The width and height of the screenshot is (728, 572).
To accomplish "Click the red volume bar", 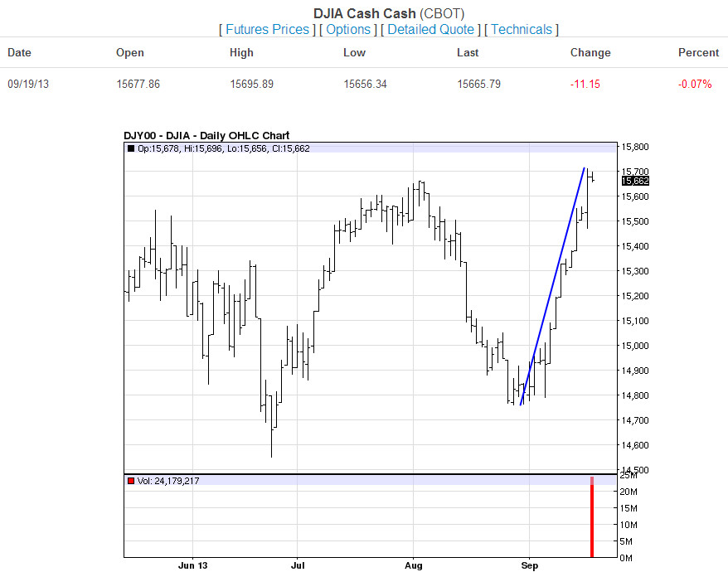I will tap(592, 516).
